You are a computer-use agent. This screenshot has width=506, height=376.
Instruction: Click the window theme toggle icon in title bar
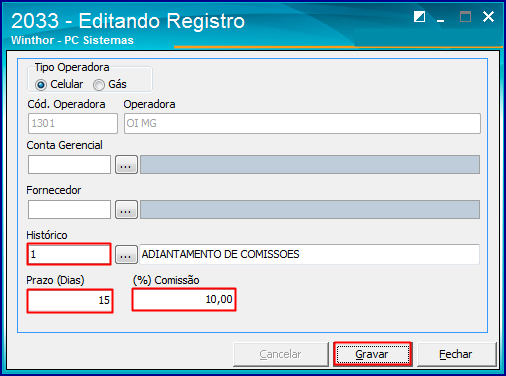419,17
